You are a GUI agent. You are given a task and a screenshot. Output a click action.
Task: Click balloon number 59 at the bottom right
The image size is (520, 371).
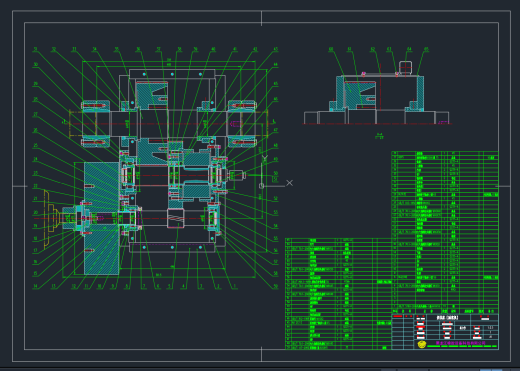275,286
